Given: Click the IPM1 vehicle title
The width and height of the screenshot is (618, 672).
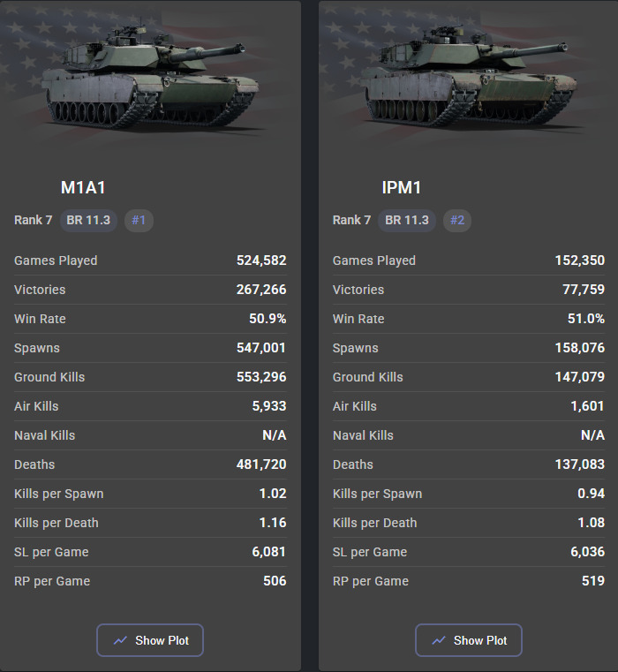Looking at the screenshot, I should [x=401, y=188].
